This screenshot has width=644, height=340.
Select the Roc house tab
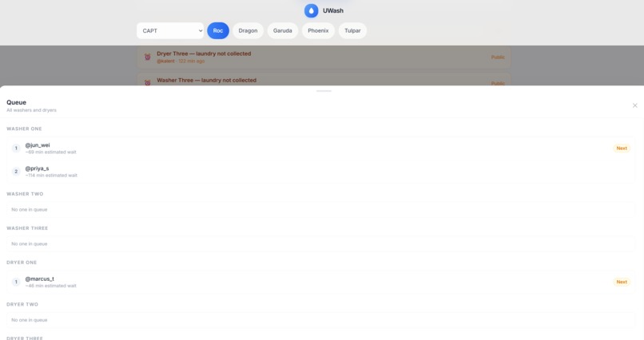click(218, 31)
